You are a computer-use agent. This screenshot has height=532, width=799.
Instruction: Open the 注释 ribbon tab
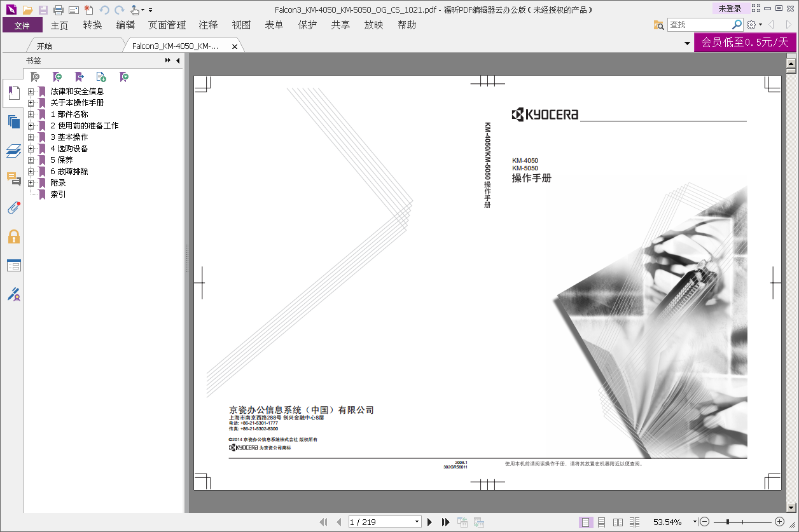click(208, 25)
